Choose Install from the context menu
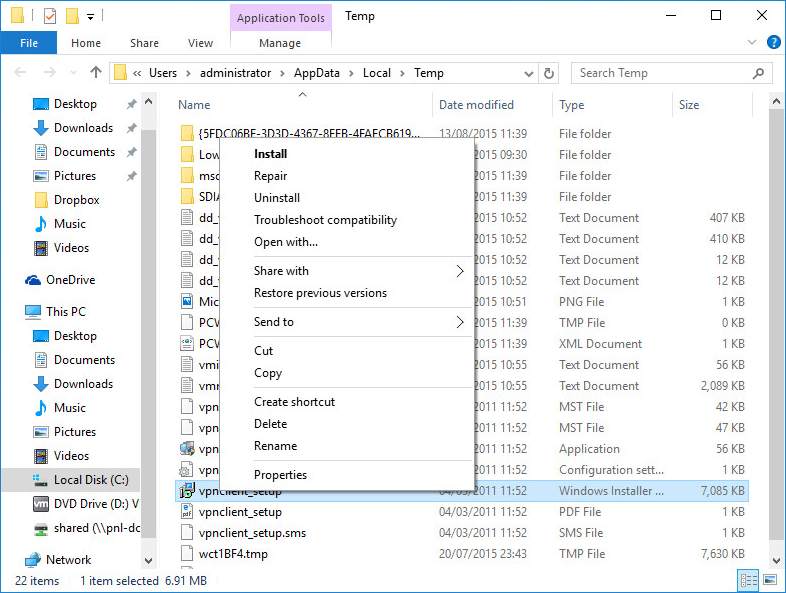This screenshot has height=593, width=786. point(270,154)
